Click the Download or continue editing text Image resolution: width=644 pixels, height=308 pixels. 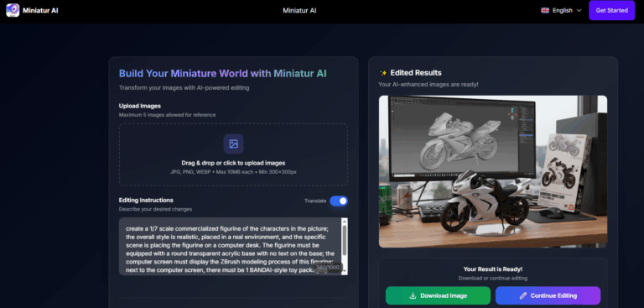(493, 279)
